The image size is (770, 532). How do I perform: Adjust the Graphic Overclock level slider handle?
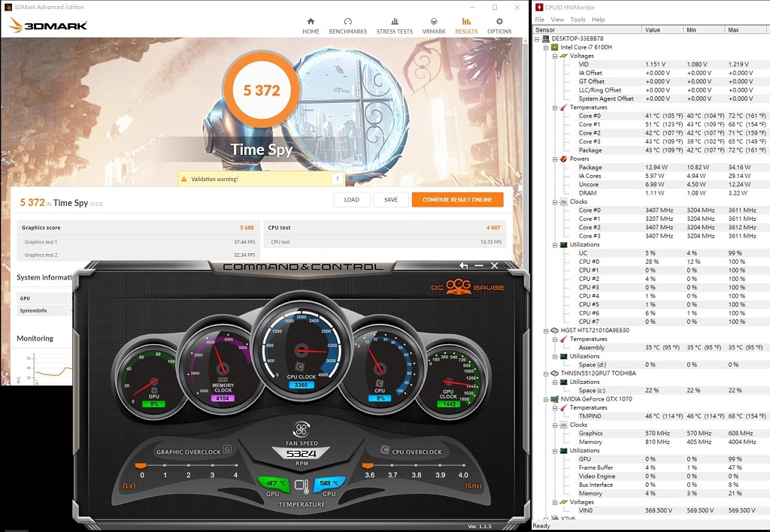[x=141, y=465]
